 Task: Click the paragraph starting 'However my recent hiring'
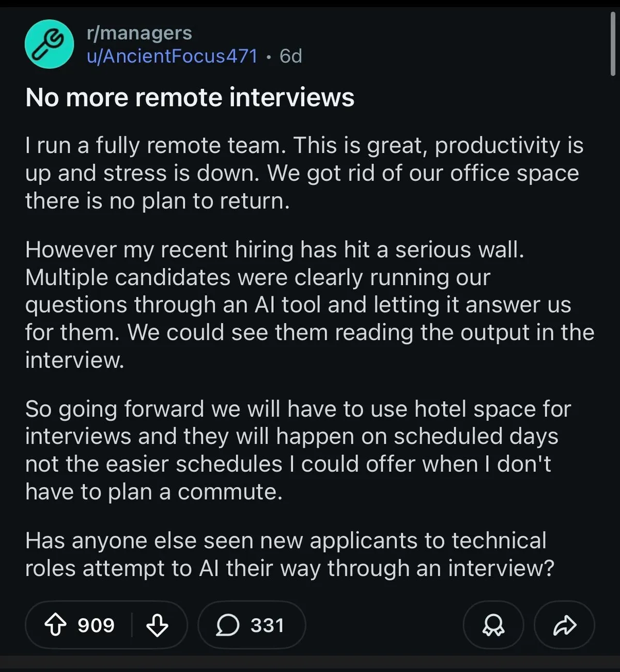pos(309,305)
